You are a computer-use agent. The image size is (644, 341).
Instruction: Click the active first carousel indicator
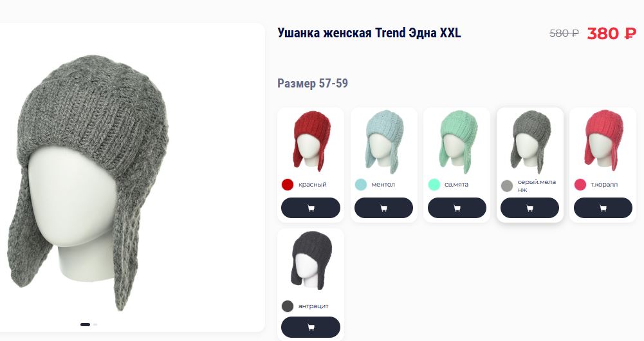(x=85, y=324)
